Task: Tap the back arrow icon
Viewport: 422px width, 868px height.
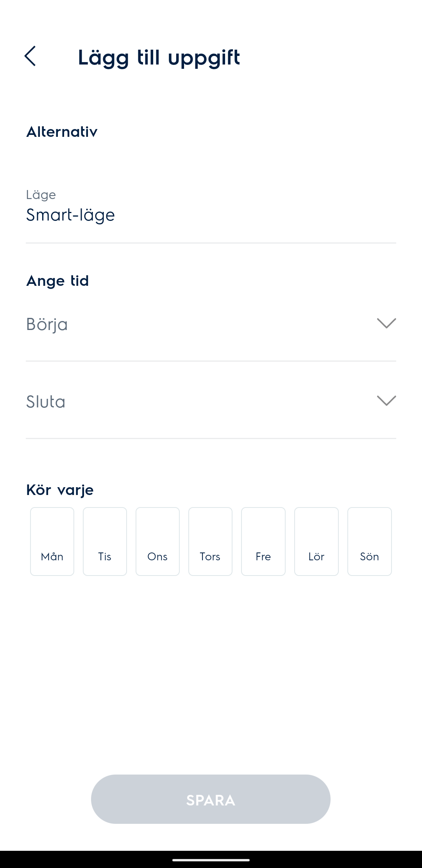Action: pos(30,56)
